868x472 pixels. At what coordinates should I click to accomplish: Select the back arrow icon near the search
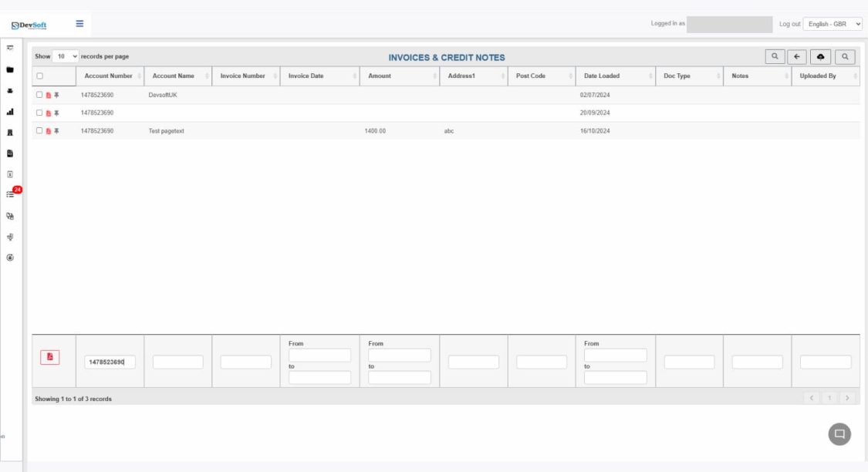pos(797,56)
